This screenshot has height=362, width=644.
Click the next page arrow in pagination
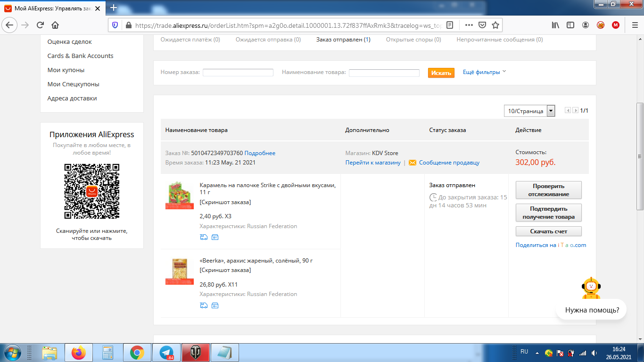click(576, 110)
